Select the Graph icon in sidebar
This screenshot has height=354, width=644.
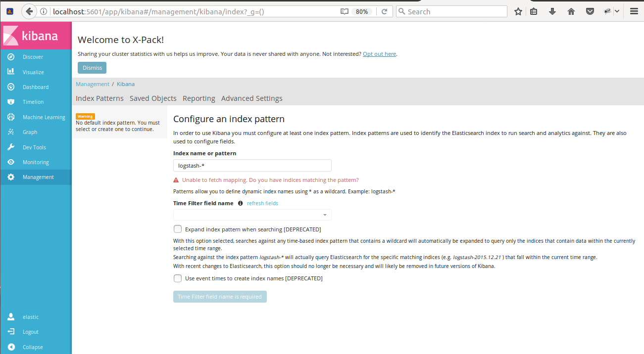click(x=10, y=132)
